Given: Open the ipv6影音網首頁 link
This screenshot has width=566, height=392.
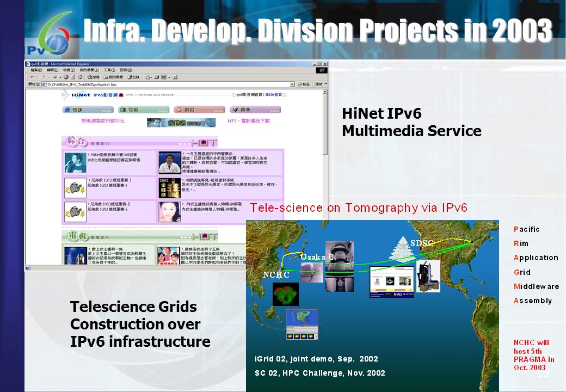Looking at the screenshot, I should (x=250, y=95).
